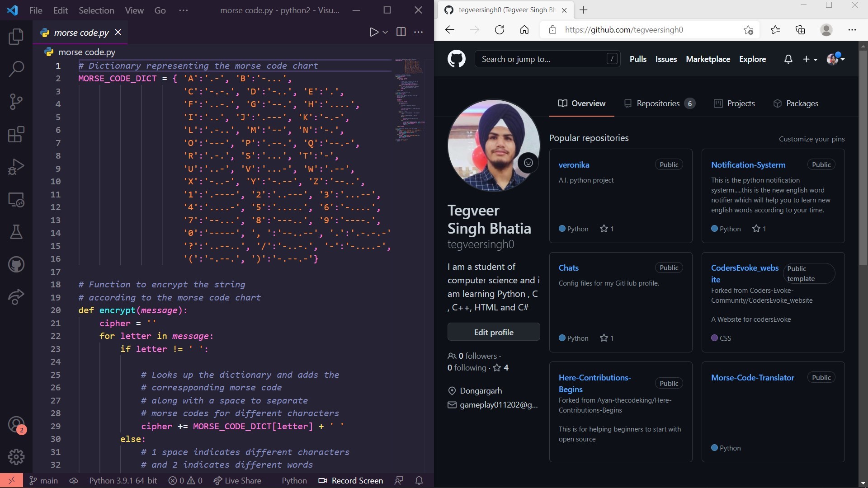Expand the Run Python File dropdown arrow

click(x=385, y=32)
